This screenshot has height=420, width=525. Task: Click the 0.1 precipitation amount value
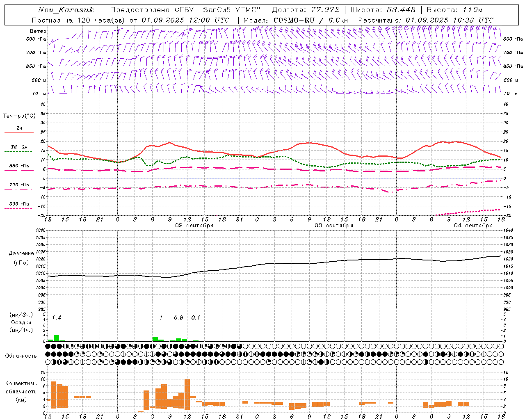(x=196, y=317)
